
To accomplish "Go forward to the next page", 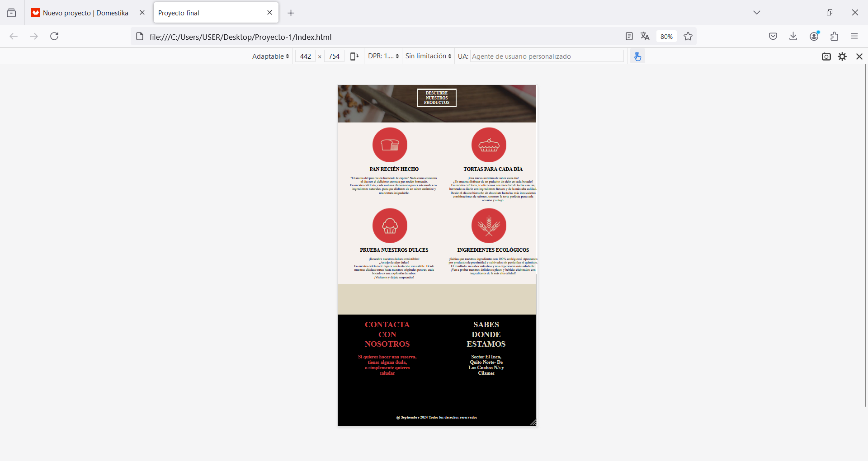I will click(34, 37).
